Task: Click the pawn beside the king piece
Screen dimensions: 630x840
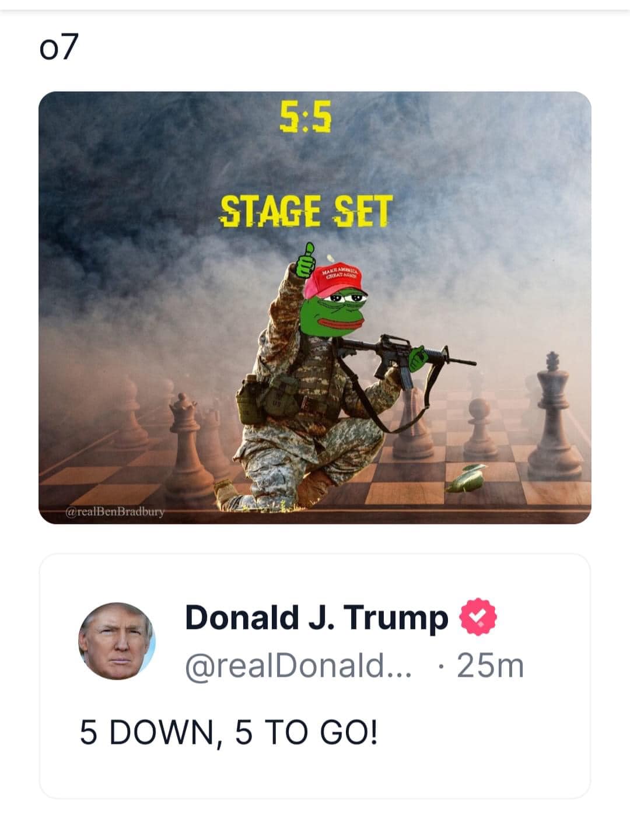Action: point(480,429)
